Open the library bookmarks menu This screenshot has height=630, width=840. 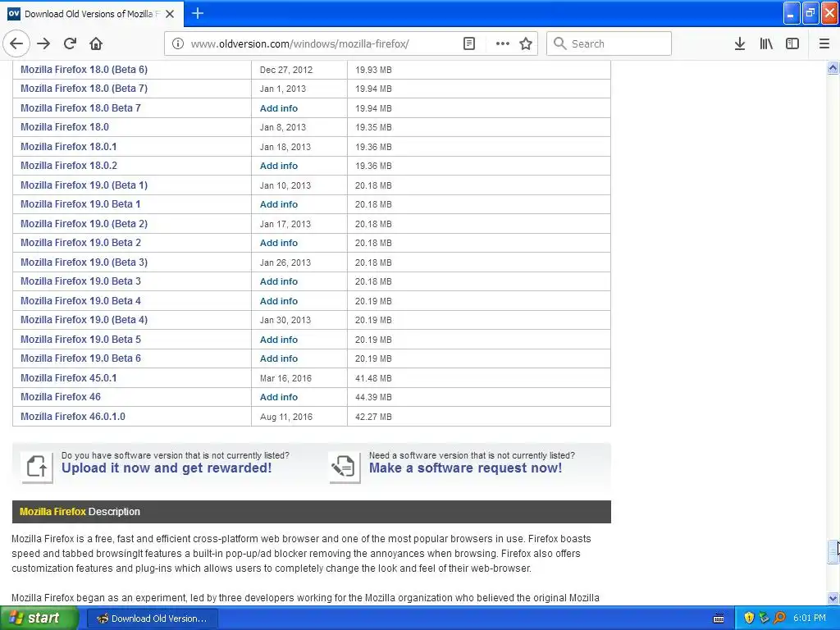click(766, 44)
